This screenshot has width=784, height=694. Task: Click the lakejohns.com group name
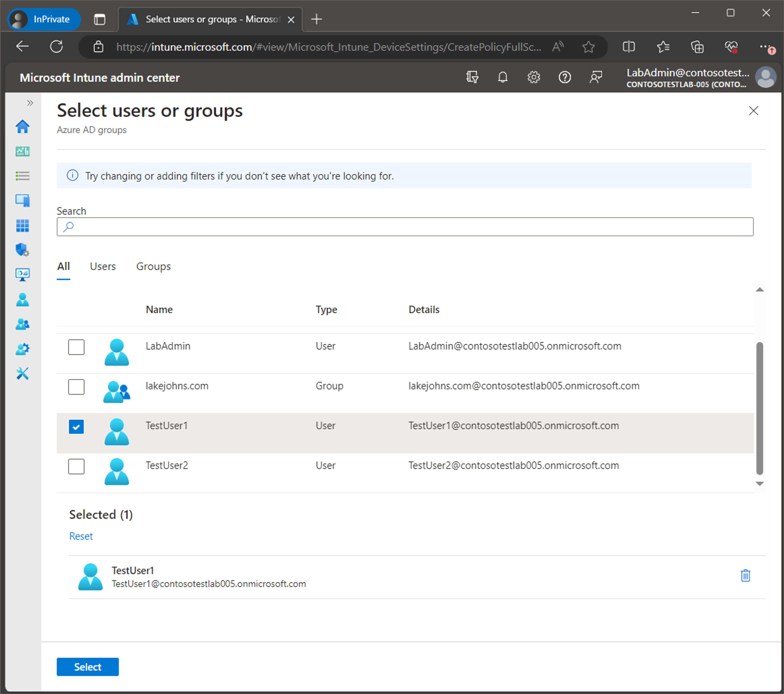[x=177, y=386]
